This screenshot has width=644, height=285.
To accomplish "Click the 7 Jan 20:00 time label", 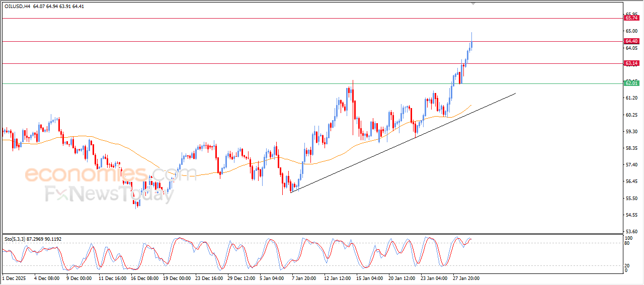I will tap(303, 278).
